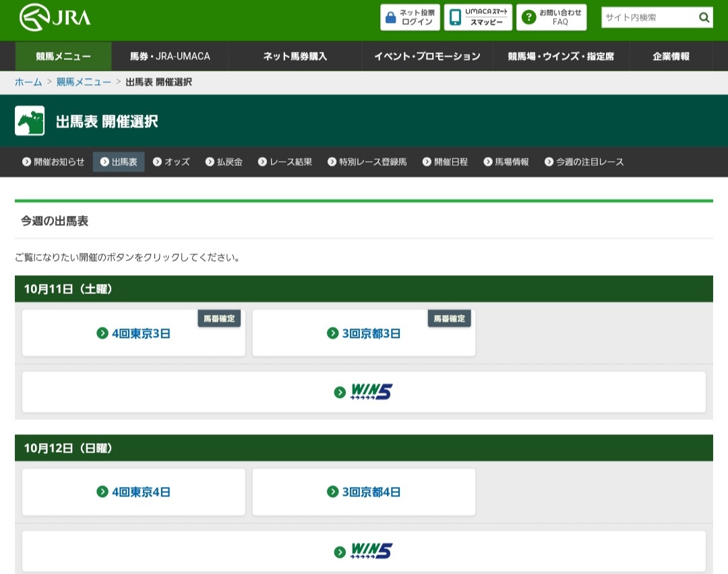Open the 3回京都4日 race card

pos(364,492)
